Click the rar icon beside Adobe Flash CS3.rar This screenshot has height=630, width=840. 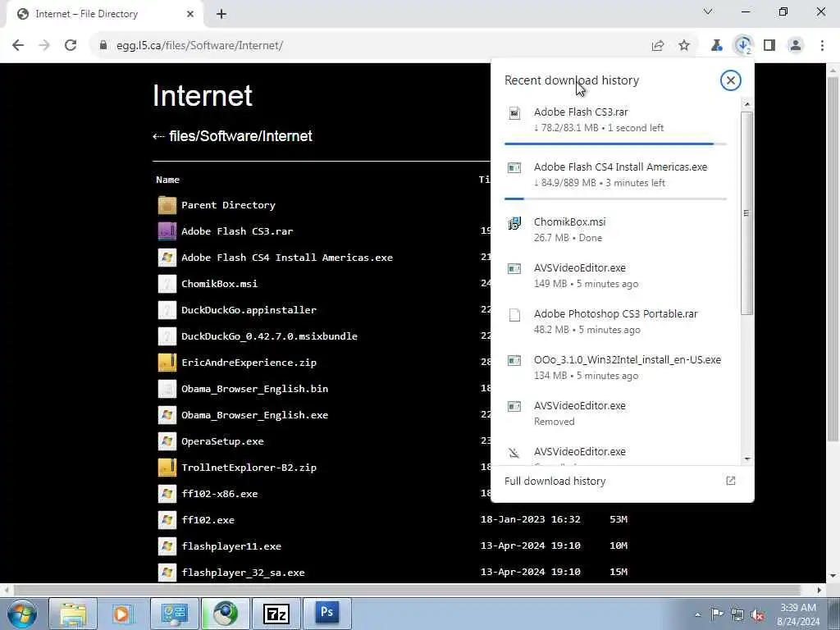coord(167,231)
